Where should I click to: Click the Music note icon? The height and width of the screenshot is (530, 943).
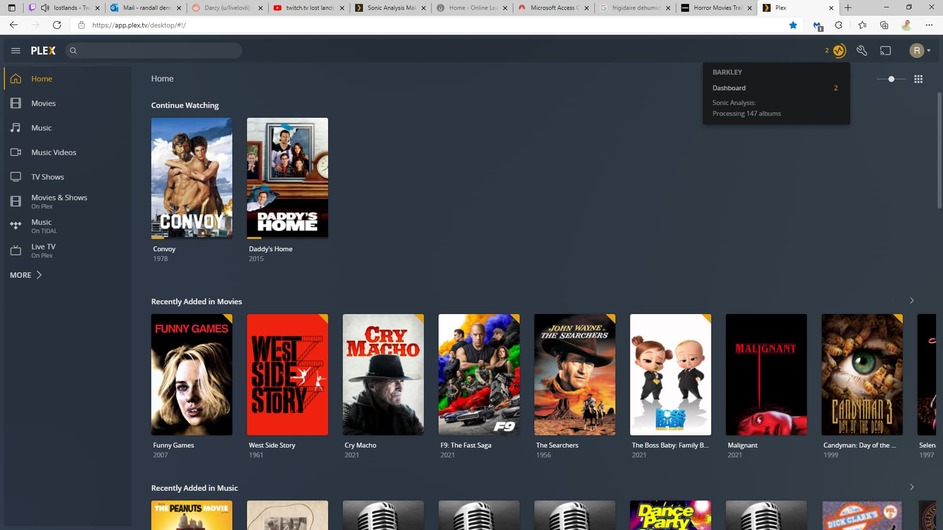pos(16,128)
